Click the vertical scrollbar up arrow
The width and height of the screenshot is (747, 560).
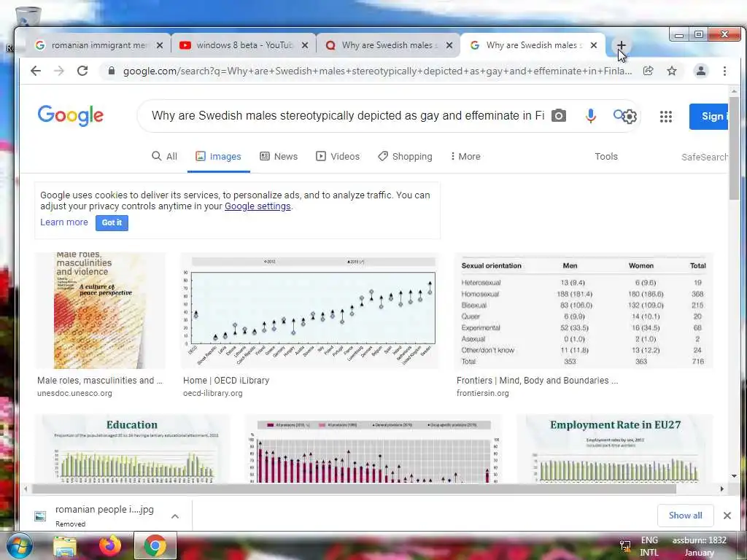734,90
